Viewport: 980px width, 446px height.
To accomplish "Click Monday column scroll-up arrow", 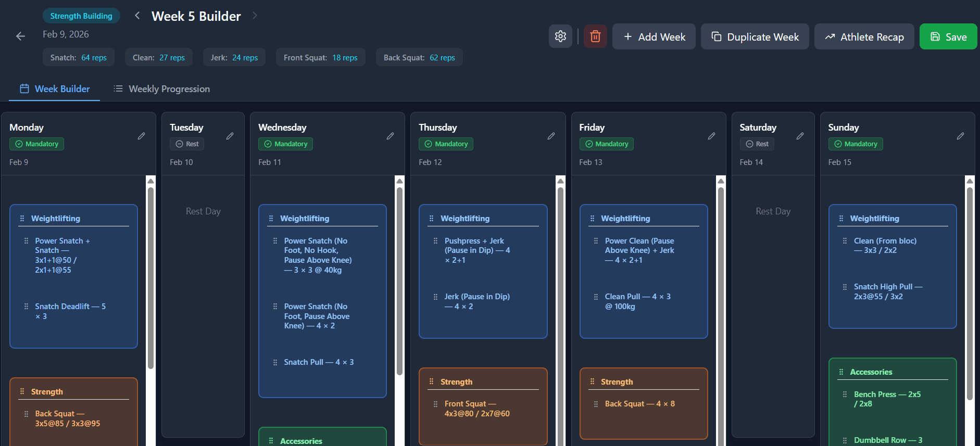I will coord(150,181).
